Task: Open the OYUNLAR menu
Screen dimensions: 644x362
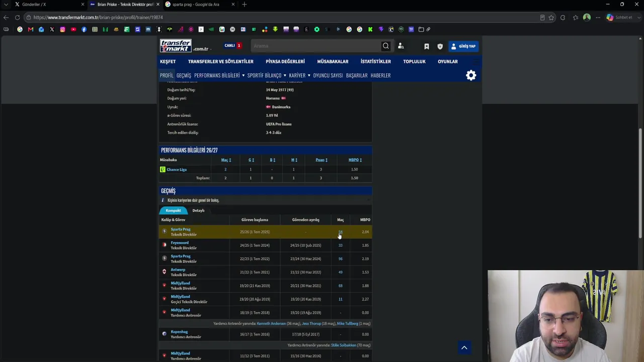Action: coord(448,61)
